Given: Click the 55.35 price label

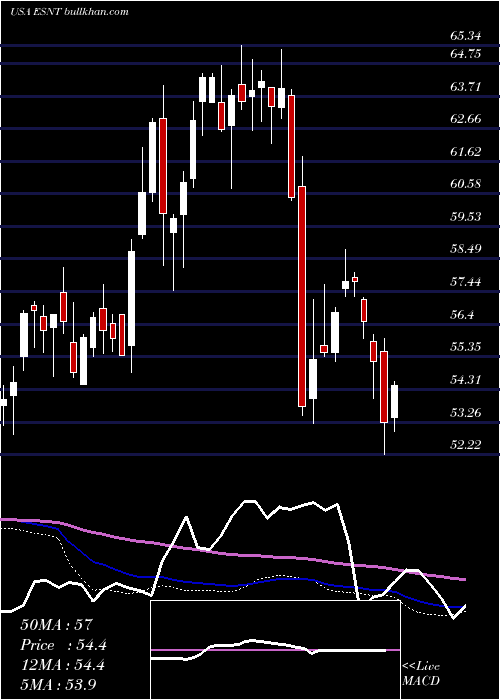Looking at the screenshot, I should 466,347.
